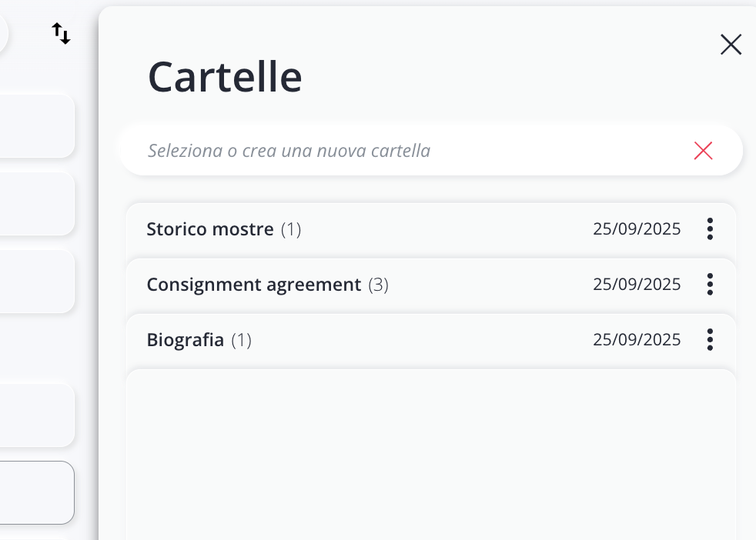The image size is (756, 540).
Task: Click the date on Storico mostre row
Action: 637,229
